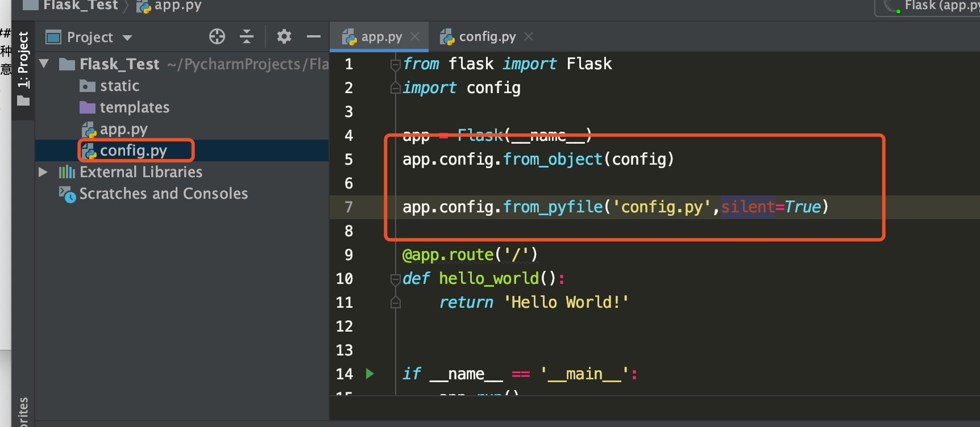This screenshot has width=980, height=427.
Task: Toggle fold marker beside def hello_world
Action: click(395, 279)
